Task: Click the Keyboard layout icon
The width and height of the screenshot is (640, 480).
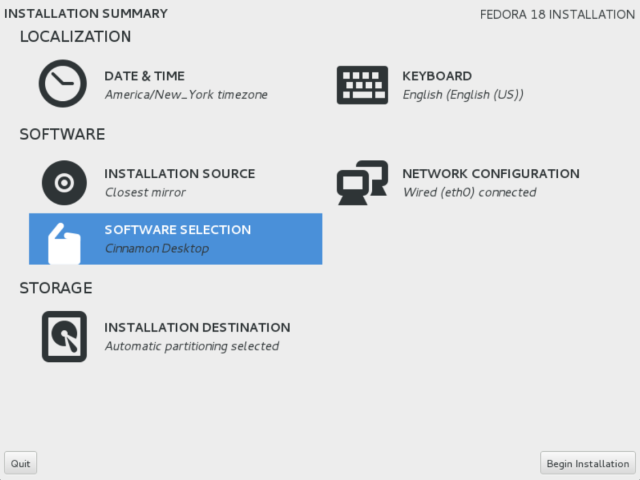Action: point(362,85)
